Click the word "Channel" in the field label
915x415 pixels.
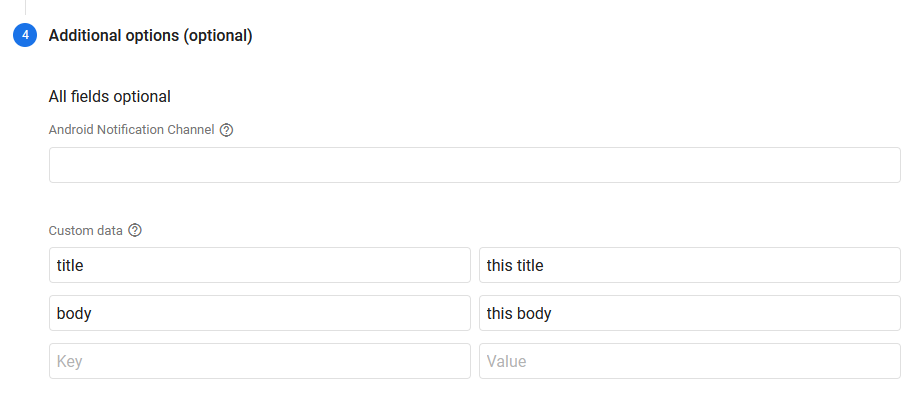[191, 130]
